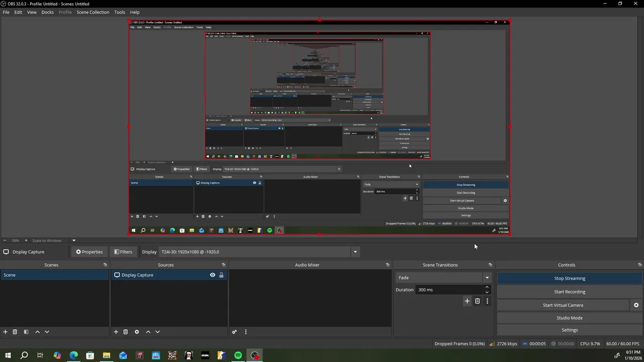Toggle Studio Mode on

(x=570, y=318)
